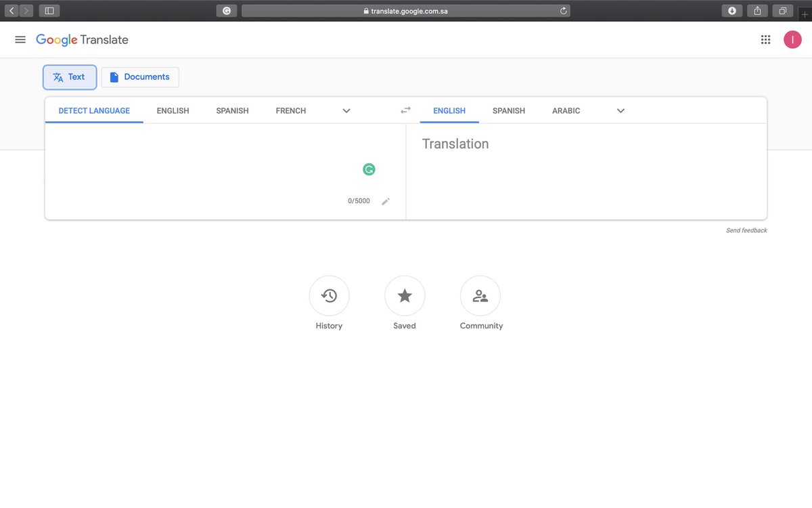Image resolution: width=812 pixels, height=508 pixels.
Task: Select English as target language
Action: pos(449,110)
